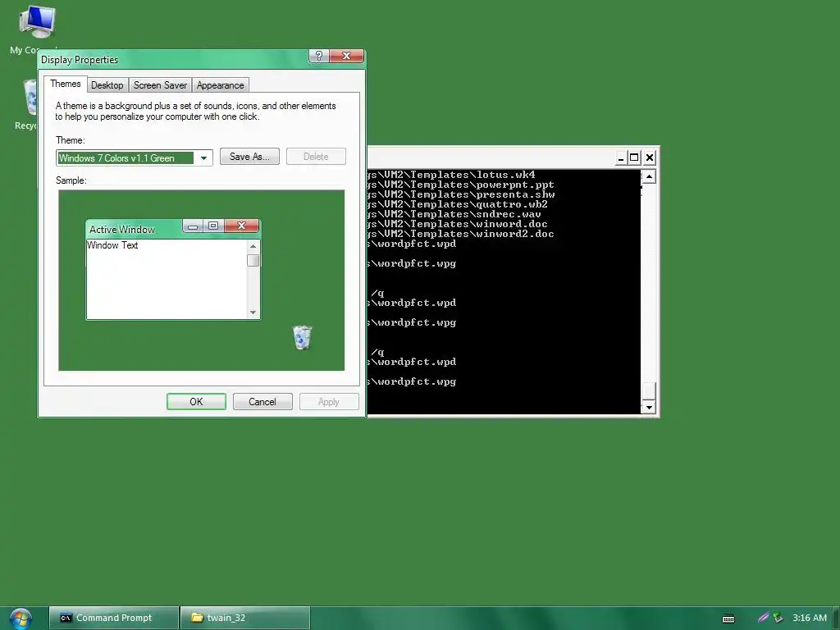Image resolution: width=840 pixels, height=630 pixels.
Task: Click the Recycle Bin in the sample preview
Action: click(x=302, y=337)
